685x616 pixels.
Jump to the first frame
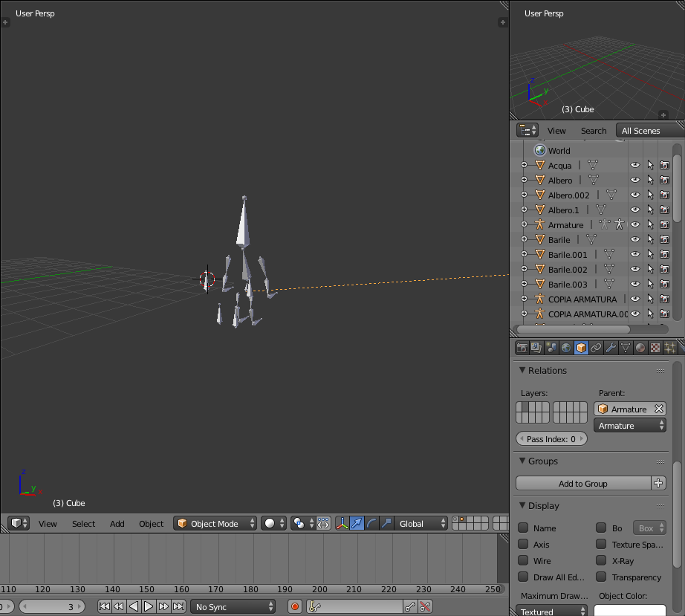(x=104, y=606)
